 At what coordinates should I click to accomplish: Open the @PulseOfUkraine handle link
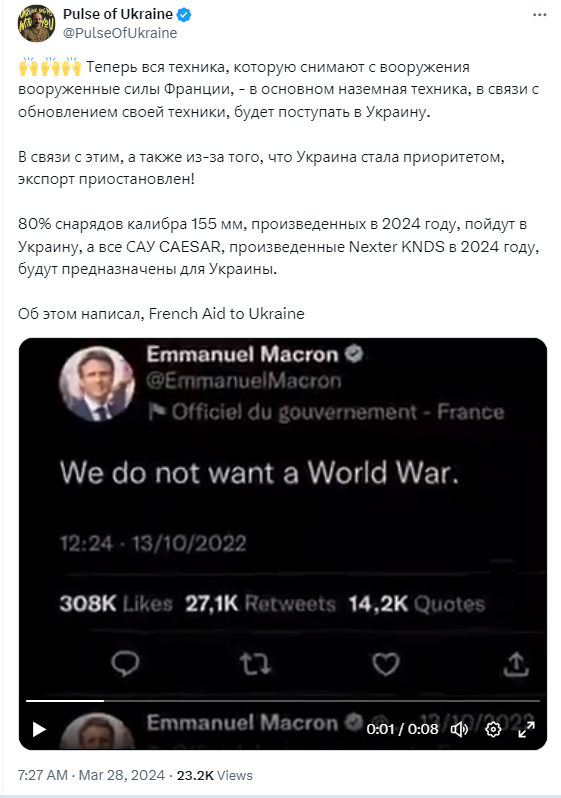(120, 33)
